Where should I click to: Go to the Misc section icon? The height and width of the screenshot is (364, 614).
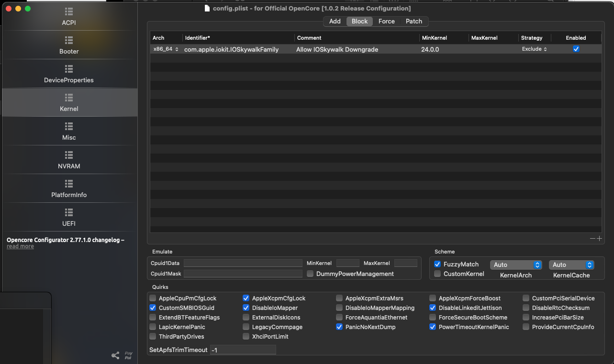click(69, 126)
